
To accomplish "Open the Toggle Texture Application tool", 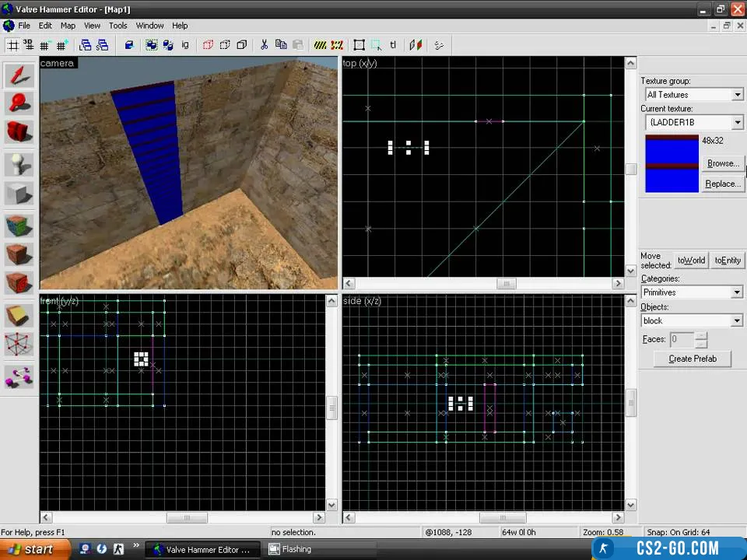I will [19, 226].
